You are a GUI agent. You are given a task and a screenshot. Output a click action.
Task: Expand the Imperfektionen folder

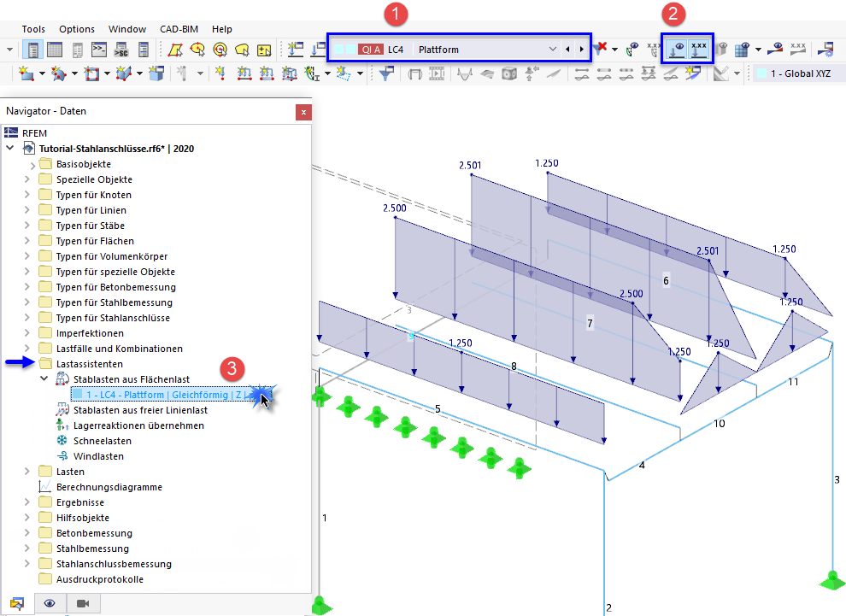tap(27, 333)
